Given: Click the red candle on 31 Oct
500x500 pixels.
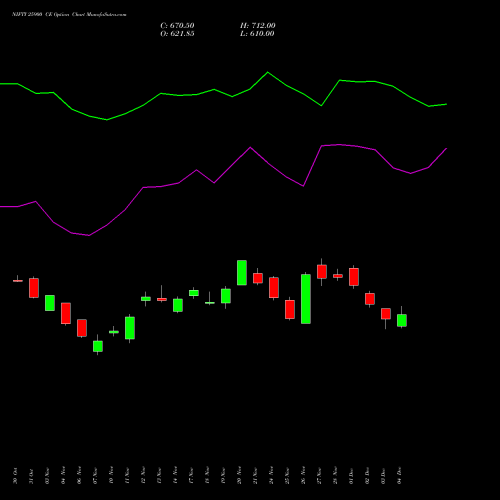Looking at the screenshot, I should (34, 288).
